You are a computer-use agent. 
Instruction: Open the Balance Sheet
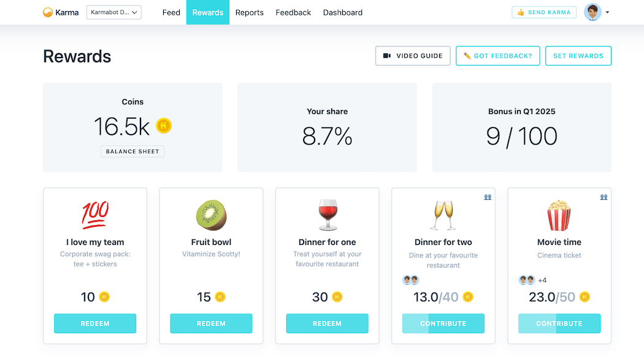point(132,151)
